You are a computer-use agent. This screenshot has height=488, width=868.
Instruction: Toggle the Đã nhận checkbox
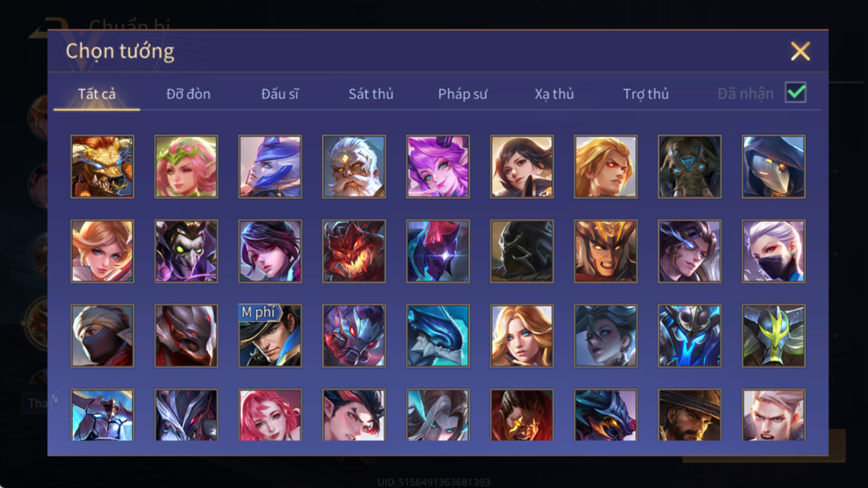[x=795, y=93]
